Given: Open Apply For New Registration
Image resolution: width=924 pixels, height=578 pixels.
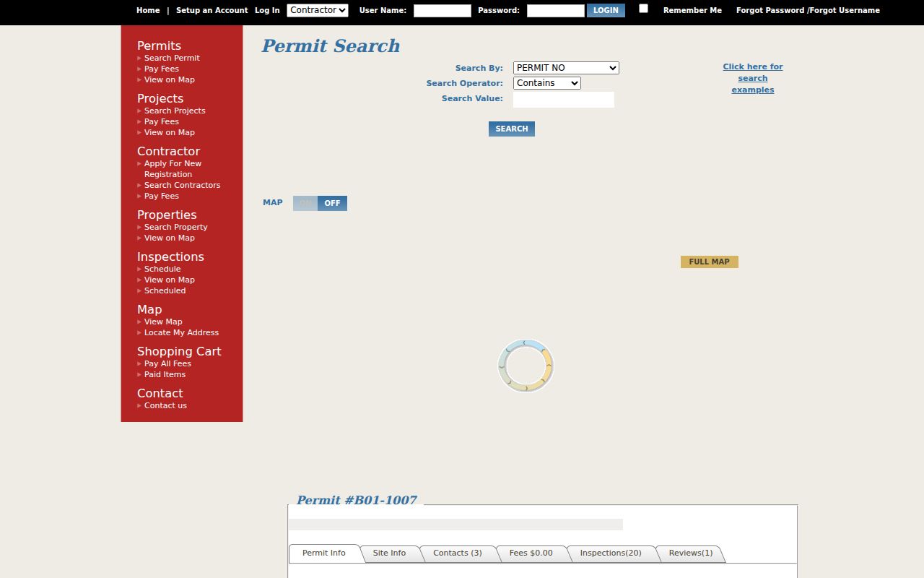Looking at the screenshot, I should [173, 168].
